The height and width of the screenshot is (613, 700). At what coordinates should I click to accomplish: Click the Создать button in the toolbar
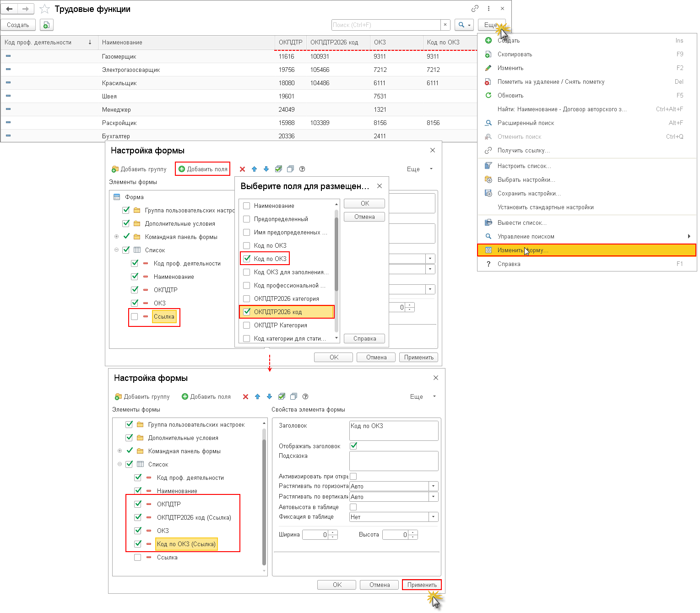(18, 25)
